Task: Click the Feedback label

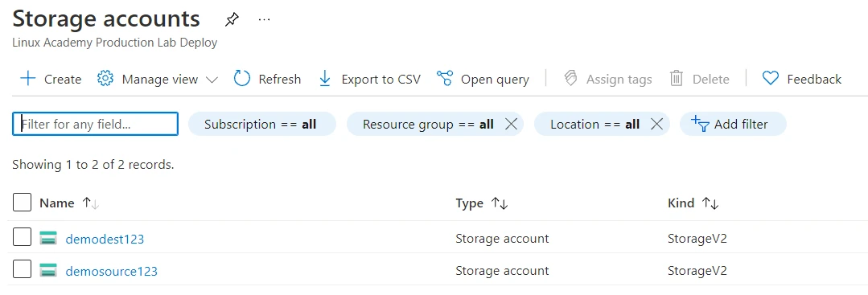Action: click(814, 79)
